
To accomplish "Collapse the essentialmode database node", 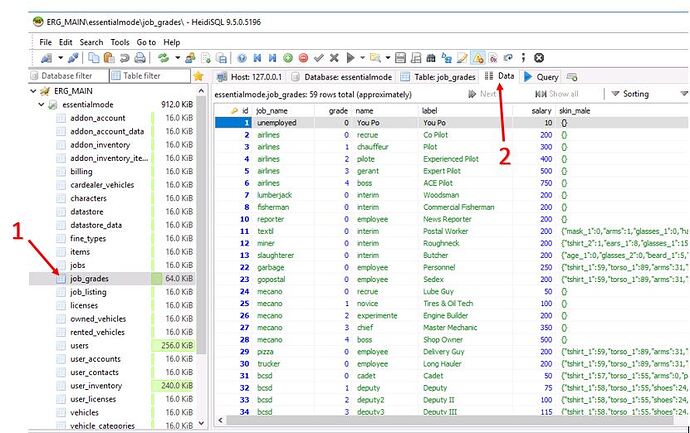I will 41,105.
